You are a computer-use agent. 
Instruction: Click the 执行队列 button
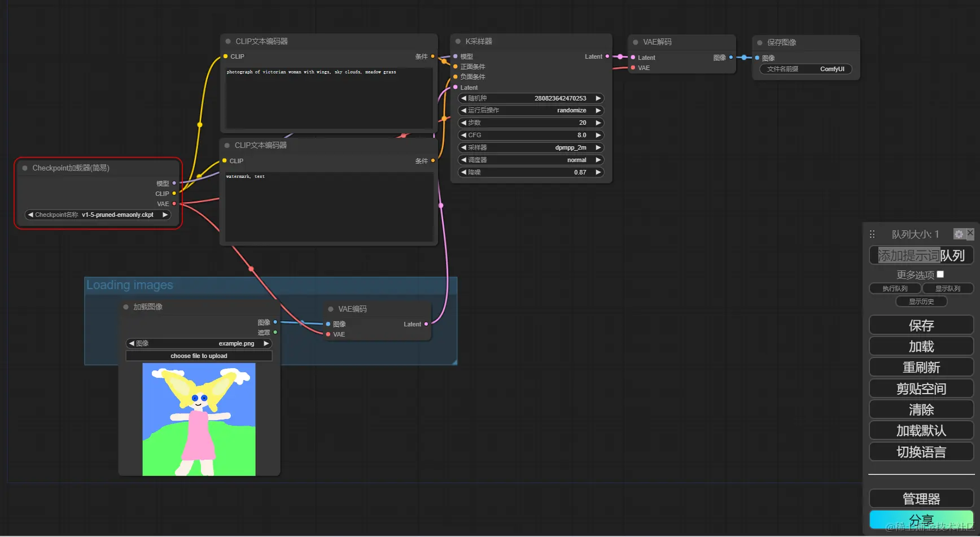click(x=895, y=289)
